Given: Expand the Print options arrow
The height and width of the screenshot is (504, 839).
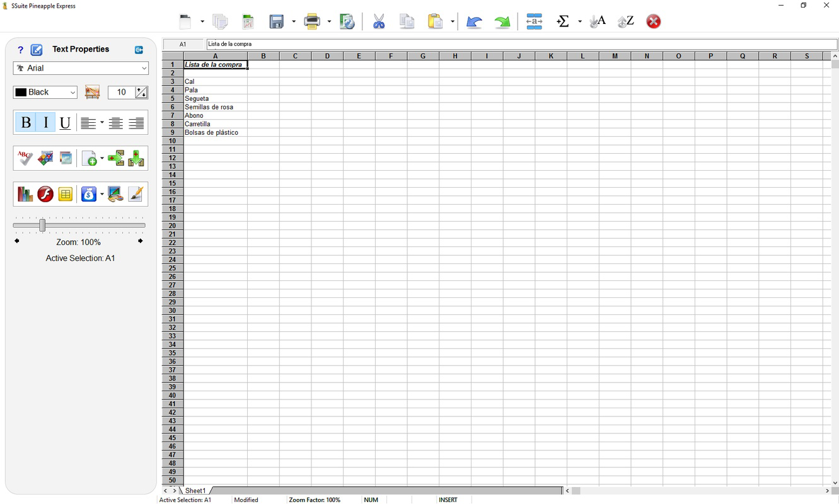Looking at the screenshot, I should point(329,22).
